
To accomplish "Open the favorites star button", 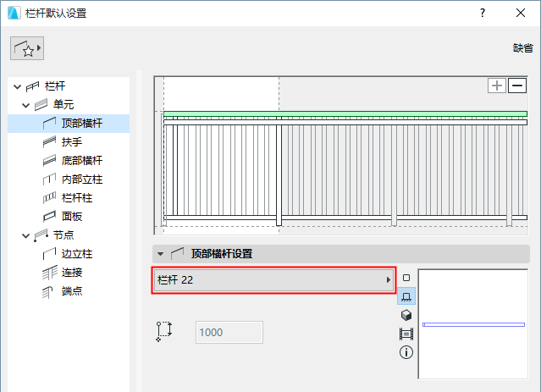I will tap(27, 48).
